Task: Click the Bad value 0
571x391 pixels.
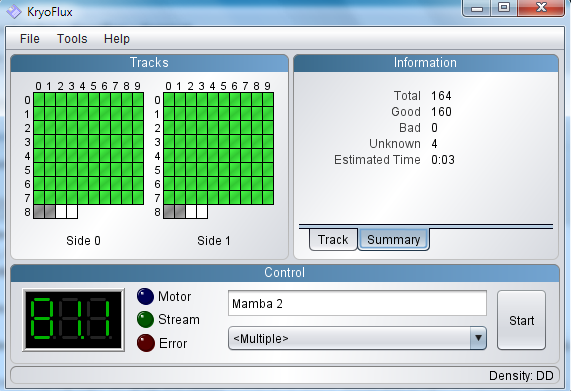Action: click(x=434, y=128)
